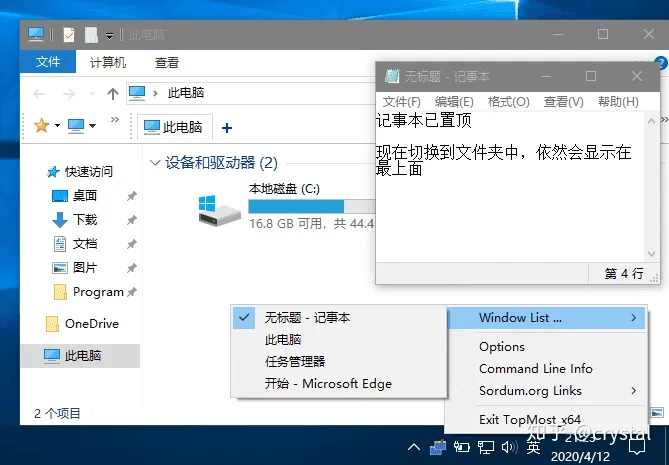Click the taskbar date 2020/4/12
Viewport: 669px width, 465px height.
click(580, 457)
